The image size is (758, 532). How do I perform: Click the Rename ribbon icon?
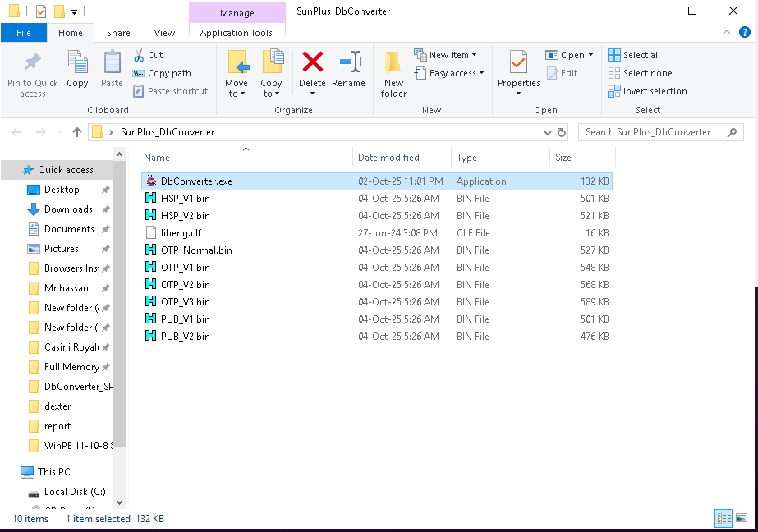[x=348, y=62]
